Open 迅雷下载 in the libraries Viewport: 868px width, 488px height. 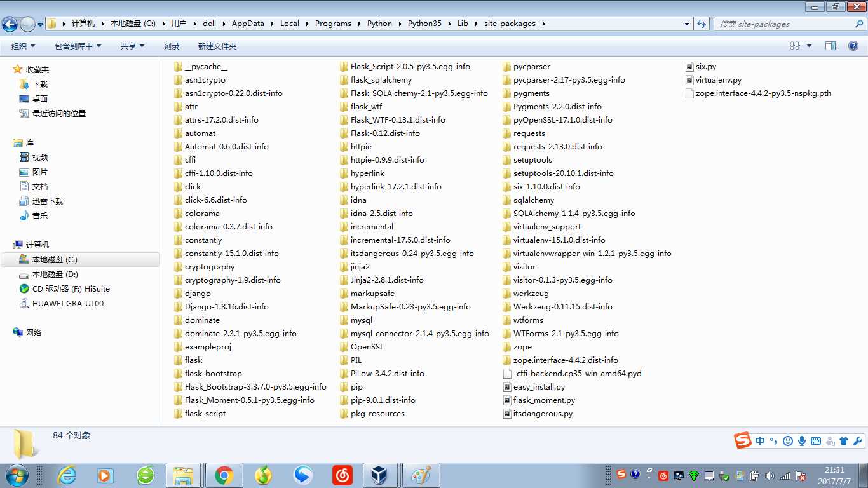click(x=48, y=201)
